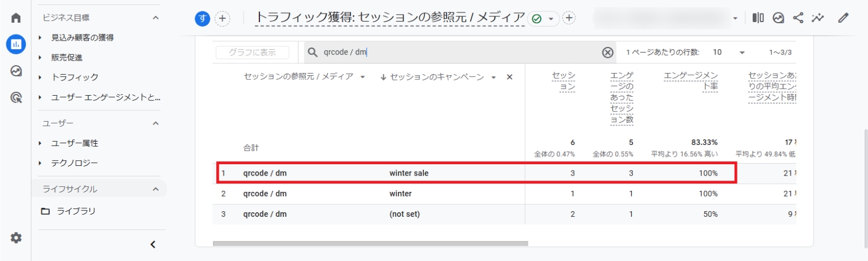Sort by the セッション column header
Screen dimensions: 868x261
pos(563,82)
